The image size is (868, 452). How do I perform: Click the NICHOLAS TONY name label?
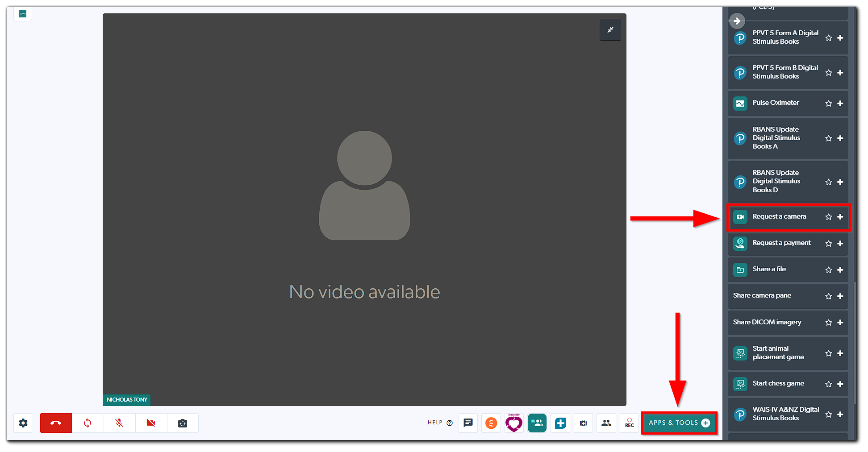click(x=127, y=400)
